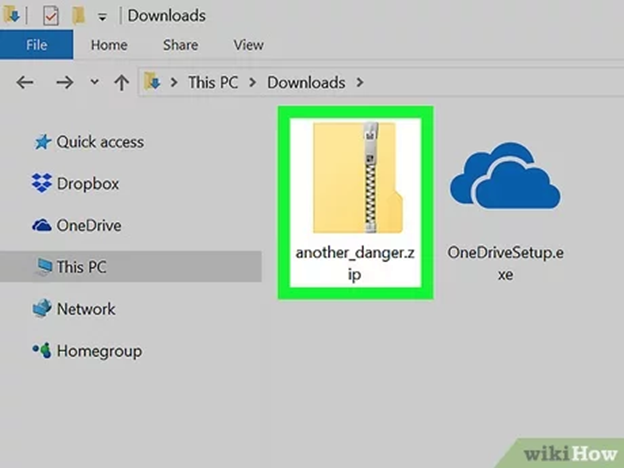Click the Homegroup icon
This screenshot has height=468, width=624.
[43, 350]
